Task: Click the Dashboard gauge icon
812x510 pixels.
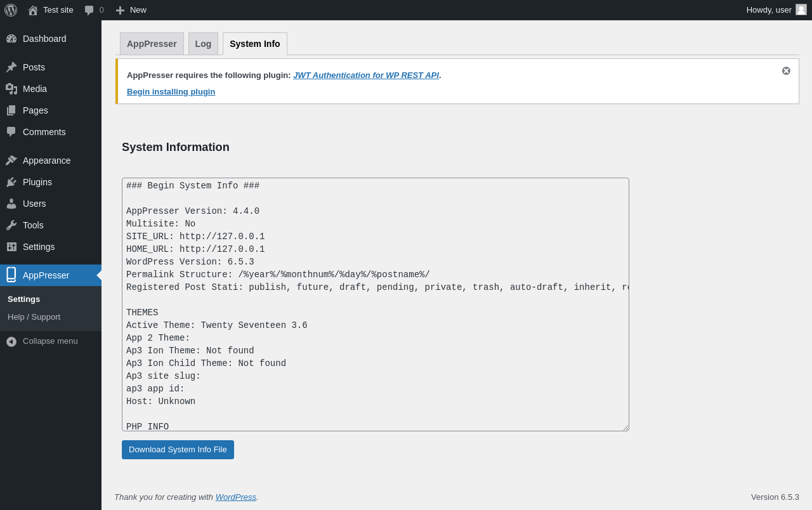Action: pos(11,39)
